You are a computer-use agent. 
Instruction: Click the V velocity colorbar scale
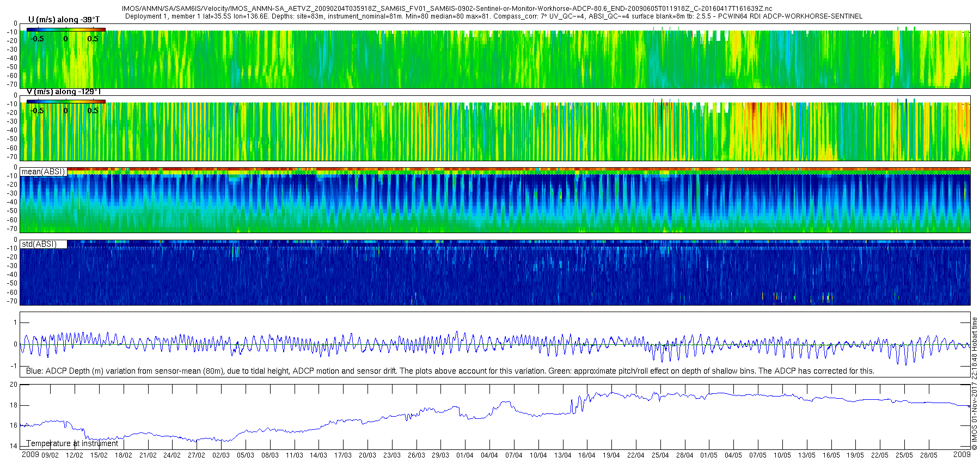pyautogui.click(x=66, y=101)
